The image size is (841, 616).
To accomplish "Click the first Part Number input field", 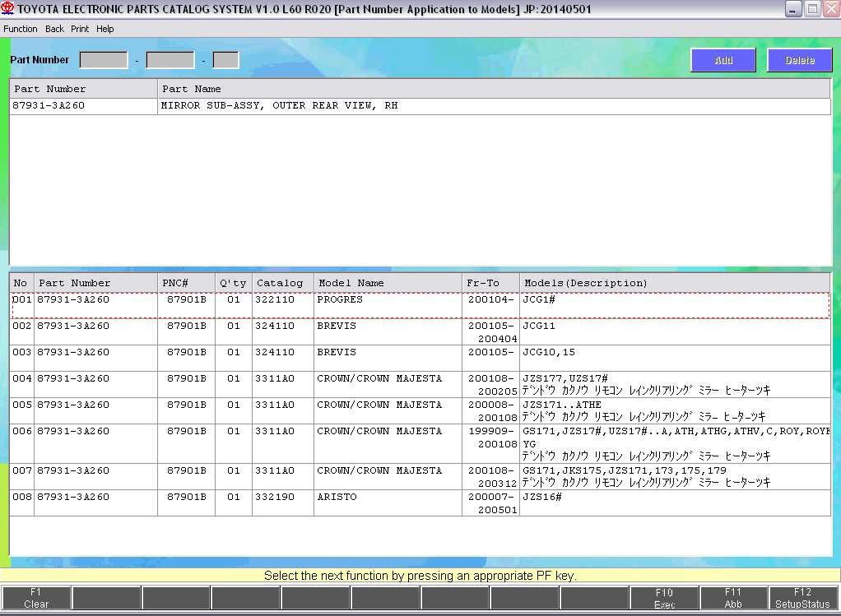I will [x=104, y=60].
